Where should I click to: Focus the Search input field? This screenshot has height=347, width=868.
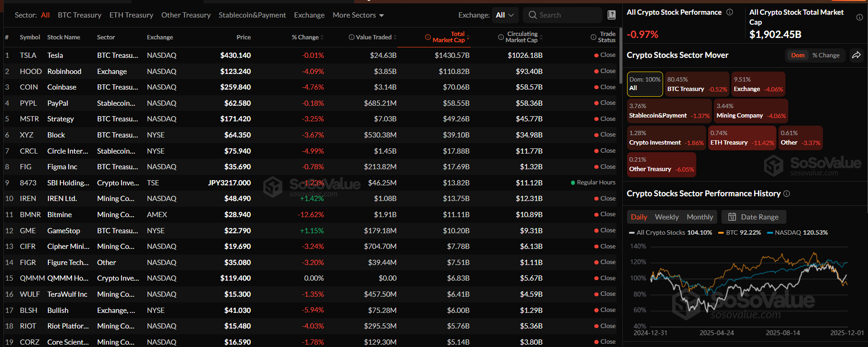pyautogui.click(x=563, y=15)
